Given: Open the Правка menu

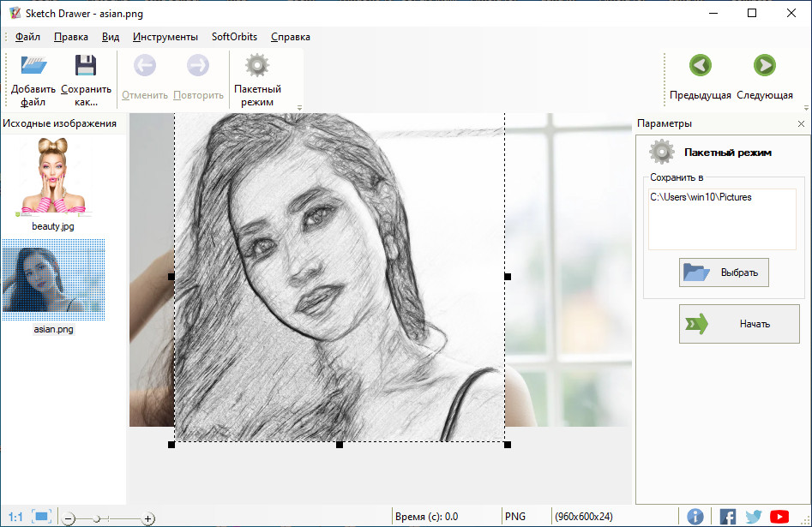Looking at the screenshot, I should point(71,37).
